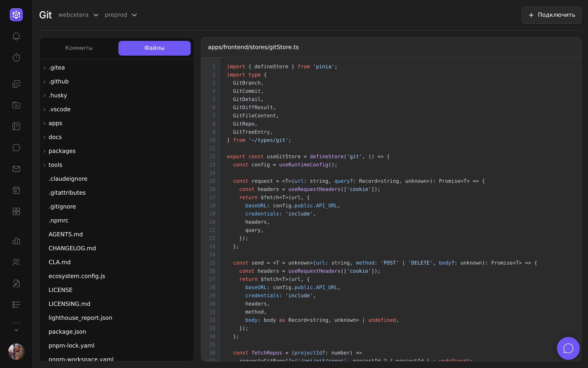Viewport: 588px width, 368px height.
Task: Open the floating support chat button
Action: click(x=568, y=348)
